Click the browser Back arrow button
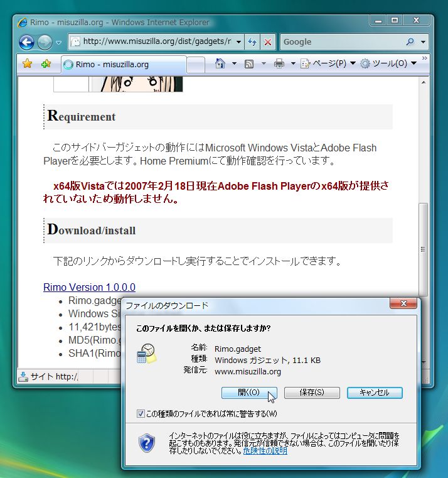This screenshot has height=478, width=448. click(x=26, y=42)
